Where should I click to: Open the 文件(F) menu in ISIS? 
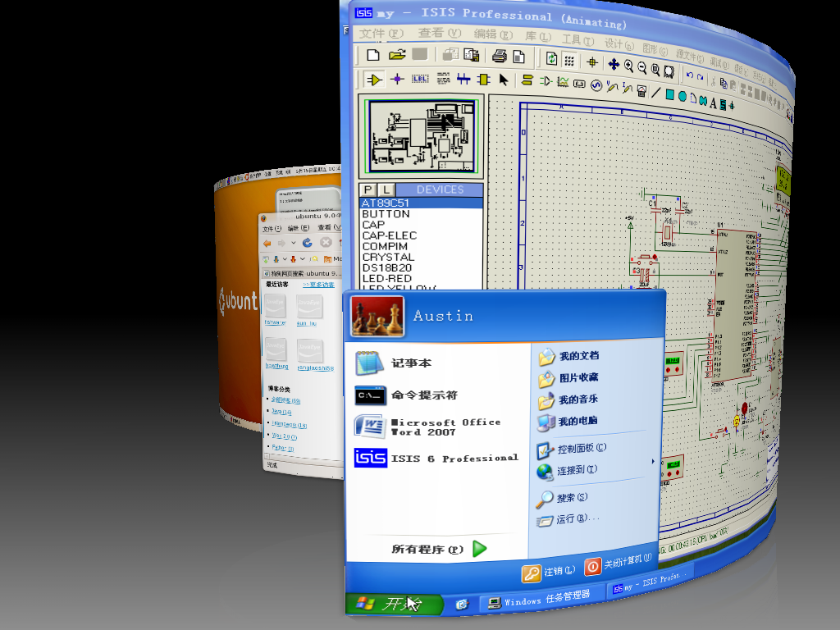click(381, 33)
